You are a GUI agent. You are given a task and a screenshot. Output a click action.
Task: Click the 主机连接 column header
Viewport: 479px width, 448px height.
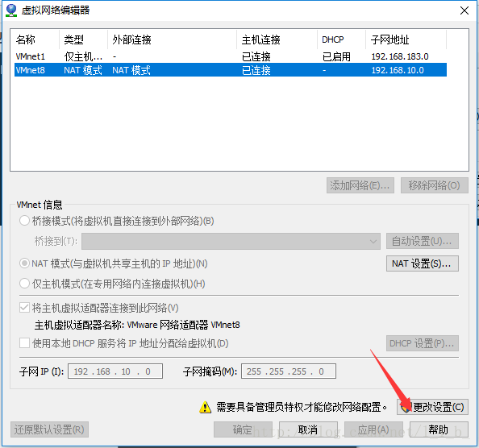[x=277, y=39]
